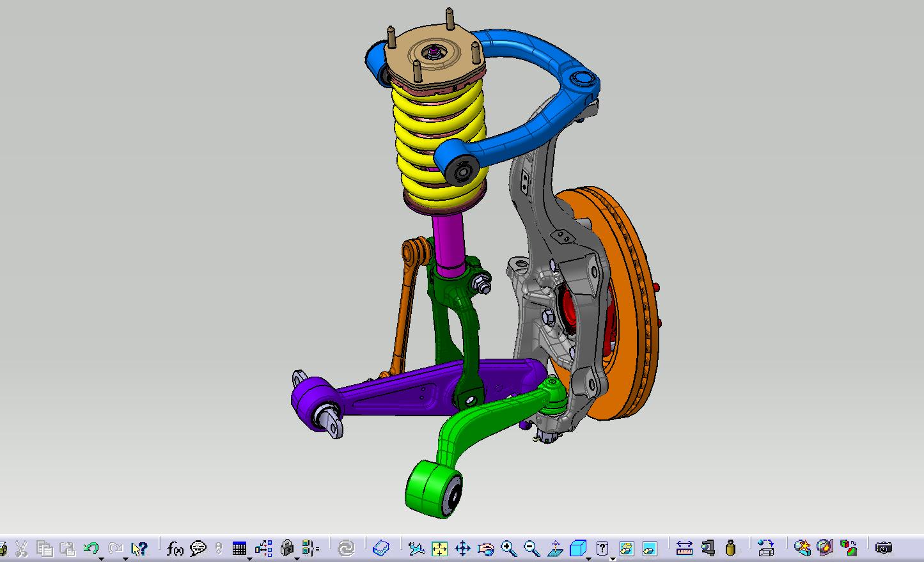This screenshot has width=924, height=562.
Task: Click the box with blue curved arrow icon
Action: 765,548
